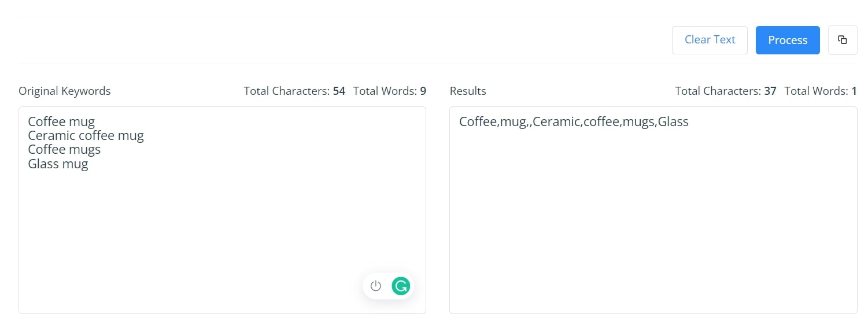Viewport: 868px width, 336px height.
Task: Click the Clear Text button
Action: coord(710,40)
